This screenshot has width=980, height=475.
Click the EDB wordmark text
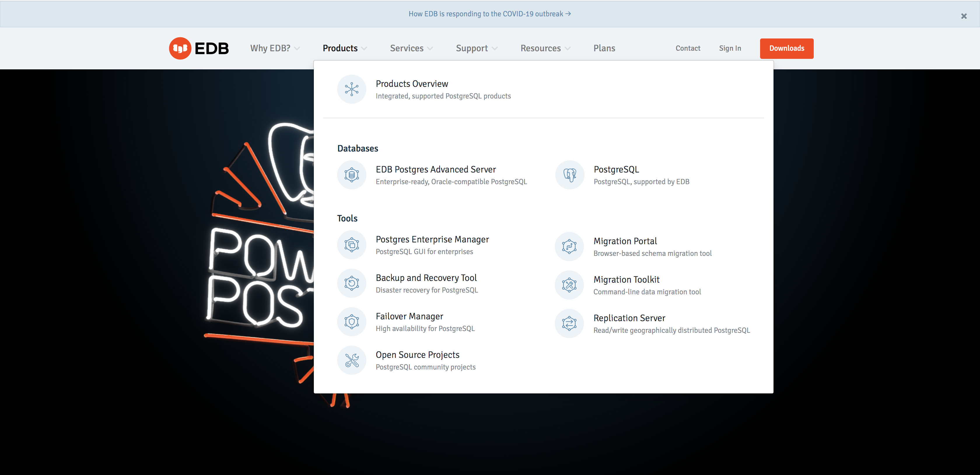coord(211,48)
